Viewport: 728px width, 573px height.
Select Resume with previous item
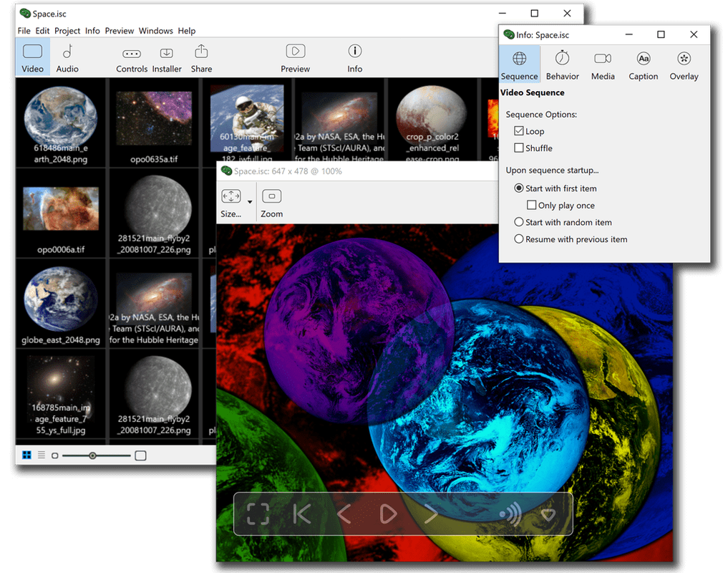click(518, 239)
